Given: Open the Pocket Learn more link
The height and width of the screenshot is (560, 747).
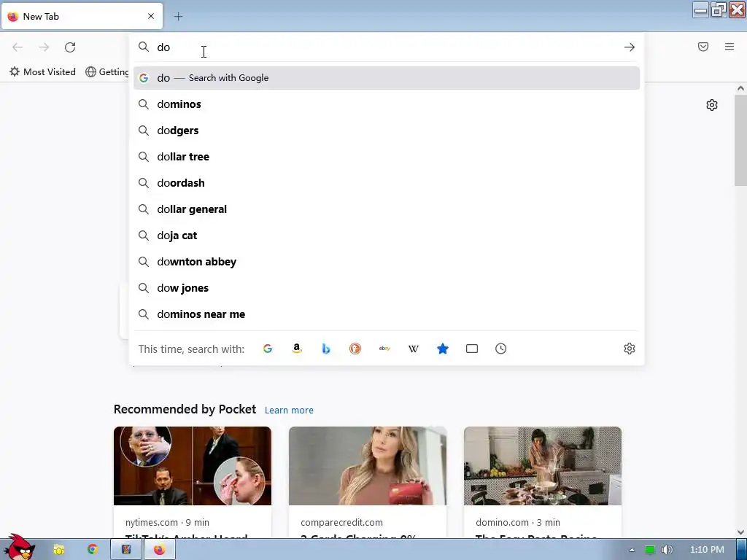Looking at the screenshot, I should coord(289,411).
